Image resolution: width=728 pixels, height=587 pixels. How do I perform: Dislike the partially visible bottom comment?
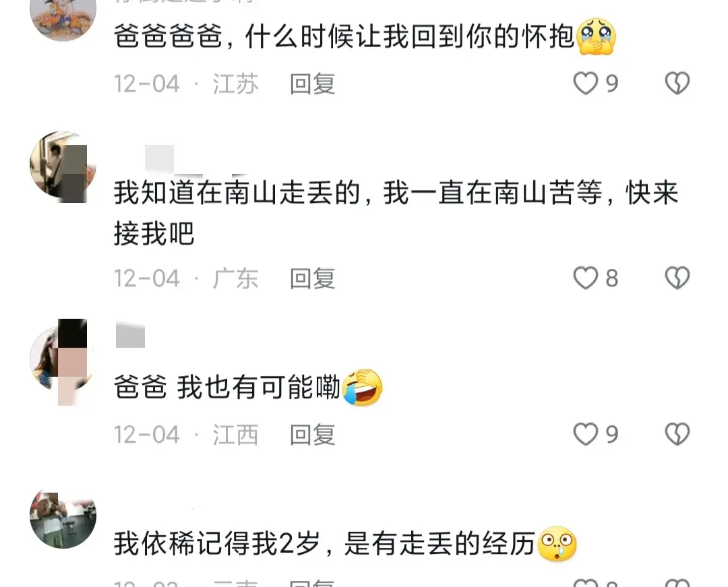pyautogui.click(x=677, y=583)
